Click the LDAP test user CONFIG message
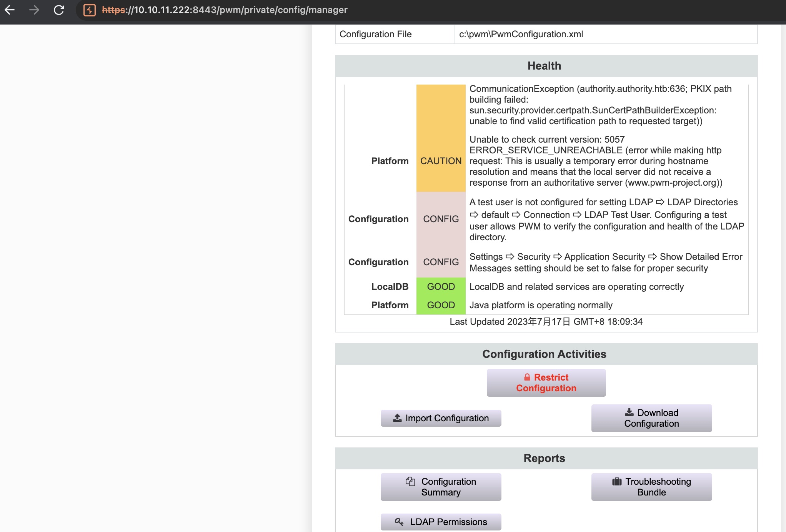 [x=606, y=219]
